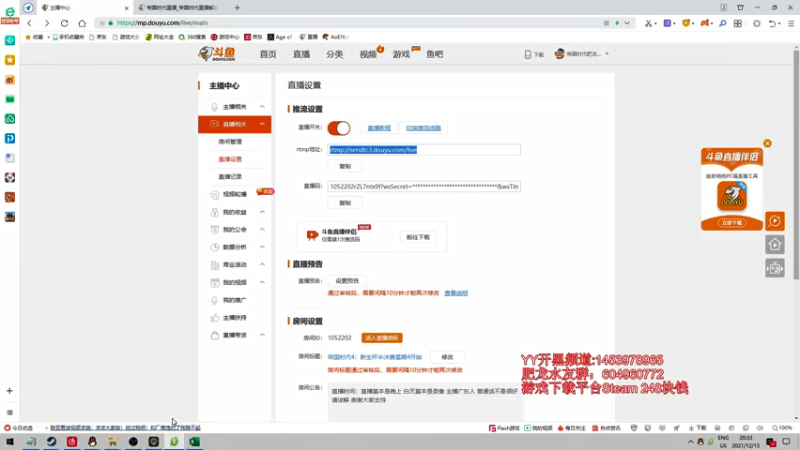Click the orange play floating side button
This screenshot has width=800, height=450.
pos(774,221)
